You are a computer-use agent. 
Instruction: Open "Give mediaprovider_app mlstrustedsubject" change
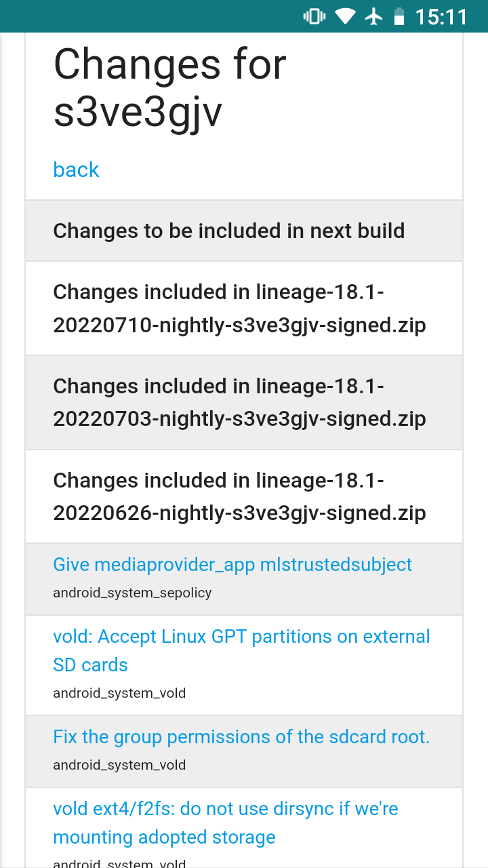(x=232, y=565)
